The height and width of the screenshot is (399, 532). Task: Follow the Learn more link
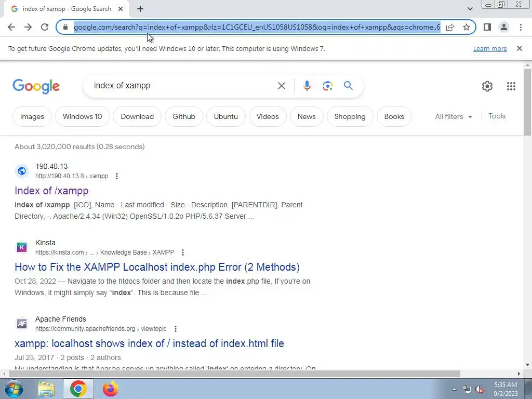490,48
